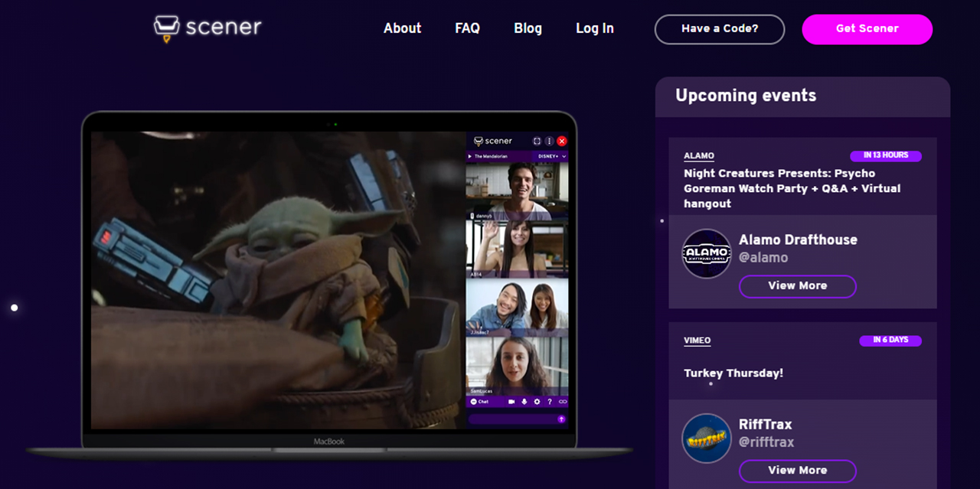Image resolution: width=980 pixels, height=489 pixels.
Task: Click the @alamo handle
Action: [763, 258]
